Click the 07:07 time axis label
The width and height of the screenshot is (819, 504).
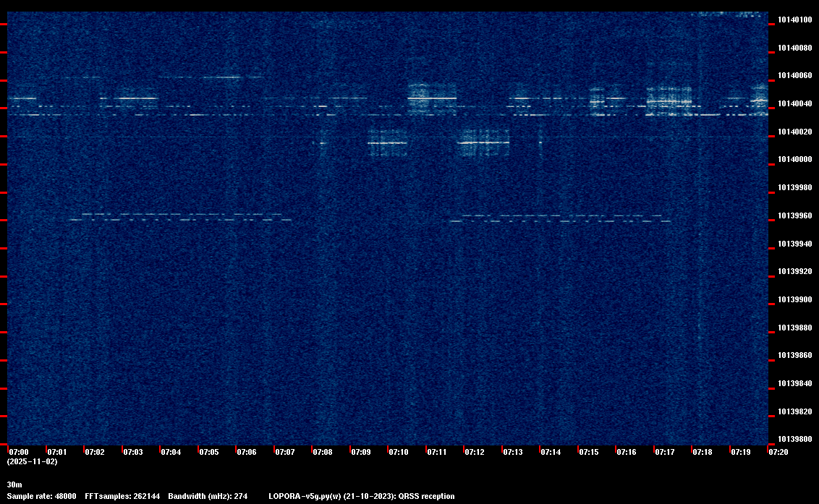[284, 452]
